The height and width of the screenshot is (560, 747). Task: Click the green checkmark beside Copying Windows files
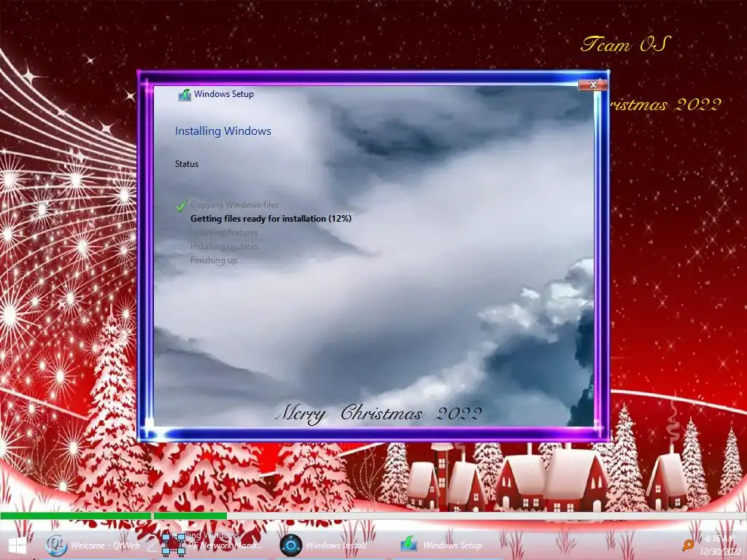point(181,206)
